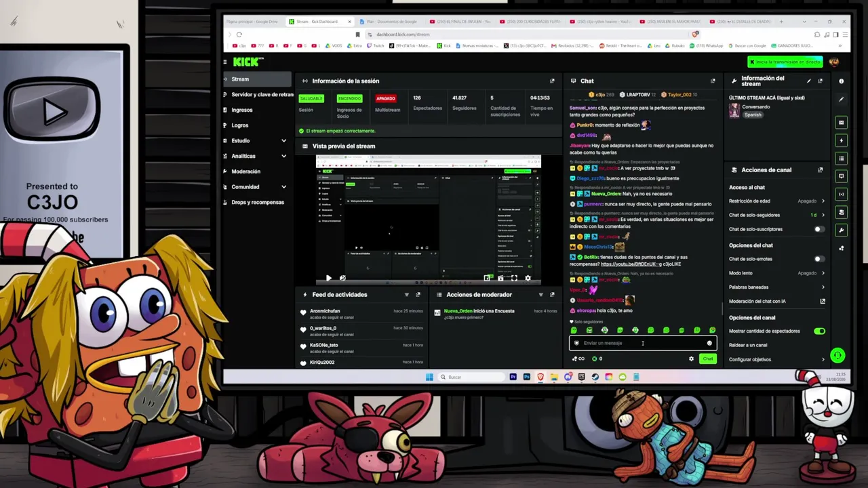Click the Windows taskbar Buscar search box
868x488 pixels.
tap(471, 377)
